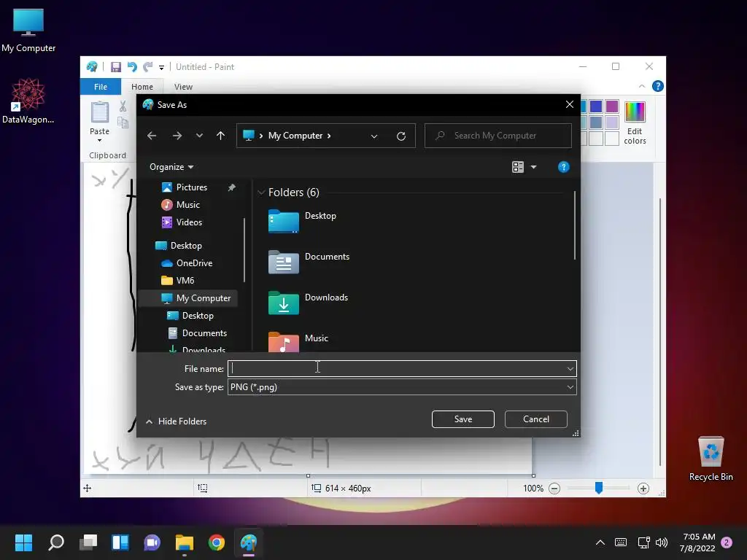The height and width of the screenshot is (560, 747).
Task: Change the view with the view layout icon
Action: [x=518, y=167]
